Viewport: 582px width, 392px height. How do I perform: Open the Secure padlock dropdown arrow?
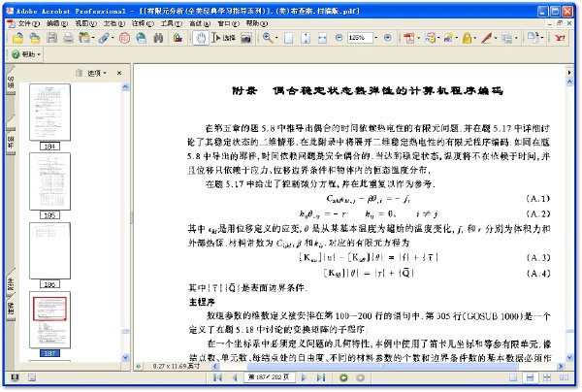pos(475,38)
